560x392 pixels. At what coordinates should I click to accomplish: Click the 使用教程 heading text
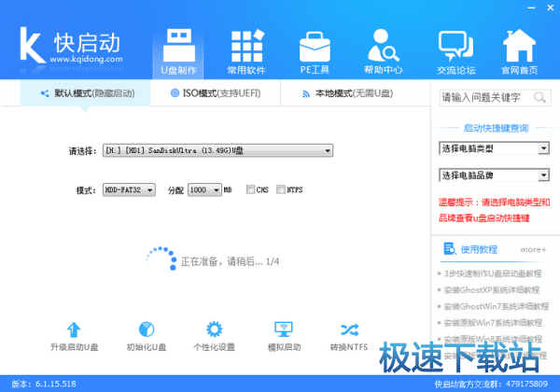479,249
